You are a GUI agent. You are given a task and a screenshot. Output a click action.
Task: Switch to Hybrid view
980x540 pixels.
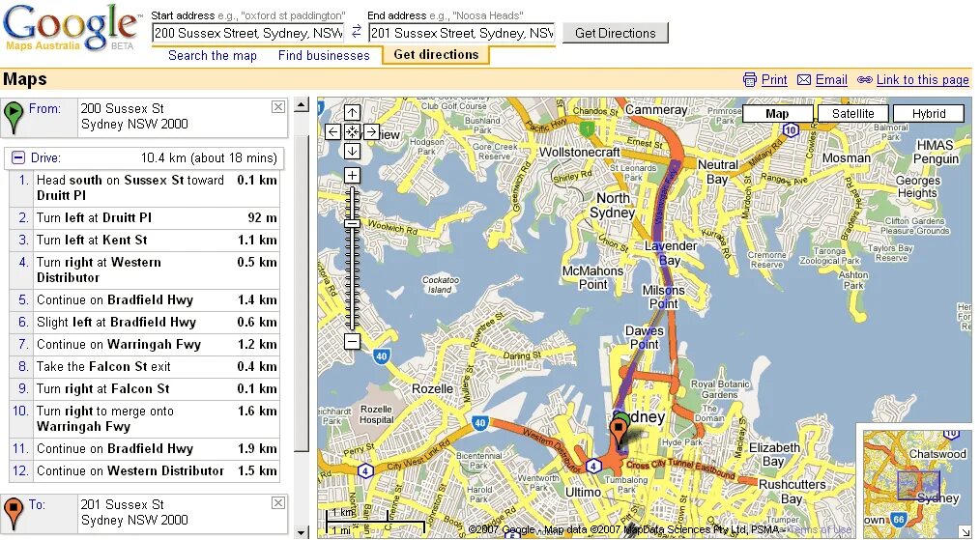tap(928, 114)
